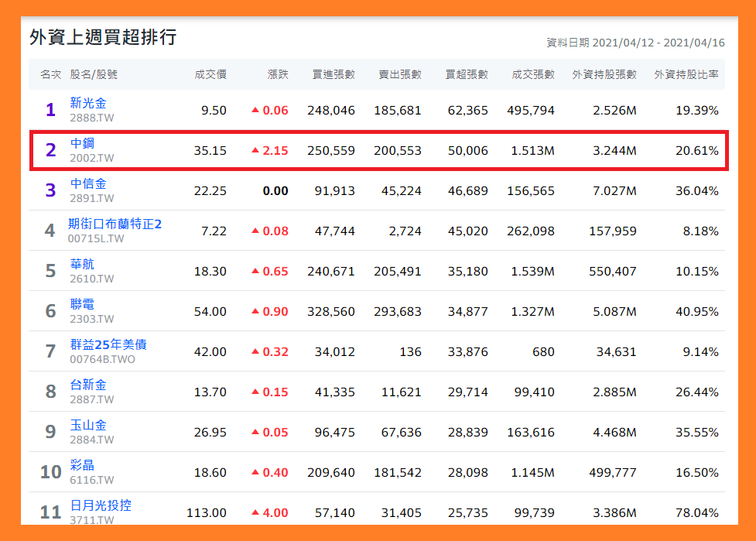The width and height of the screenshot is (756, 541).
Task: Click the 買超張數 column header
Action: (x=467, y=74)
